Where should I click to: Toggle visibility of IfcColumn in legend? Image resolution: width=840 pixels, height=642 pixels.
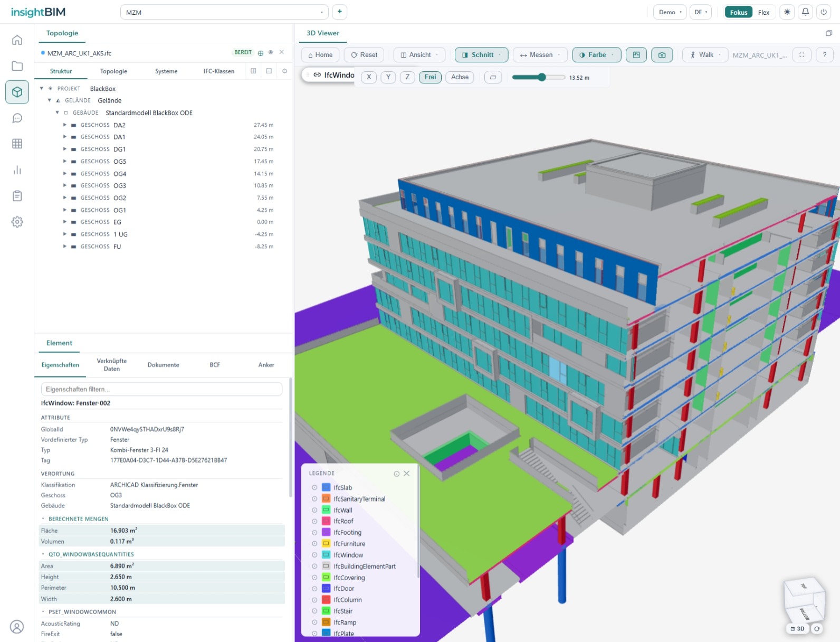click(314, 600)
